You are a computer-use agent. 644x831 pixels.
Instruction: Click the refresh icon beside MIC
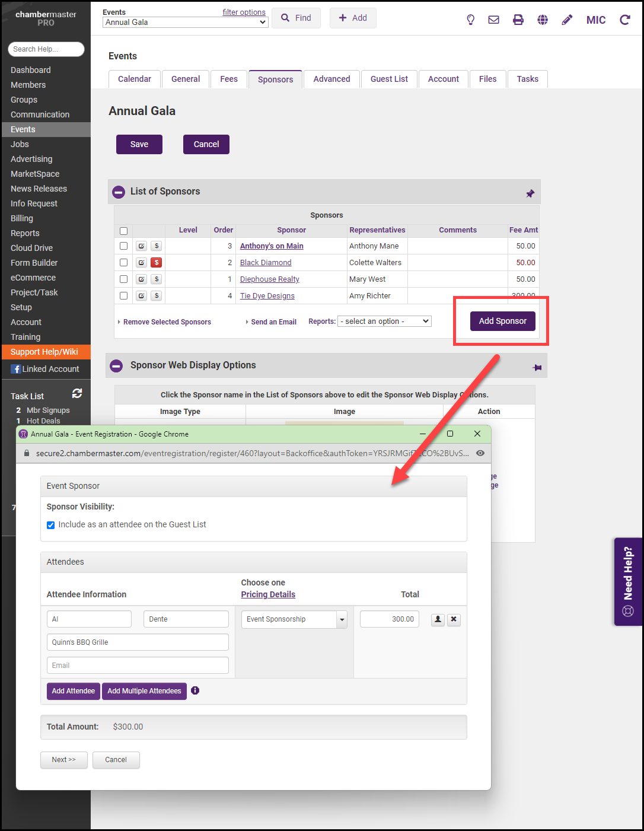624,20
